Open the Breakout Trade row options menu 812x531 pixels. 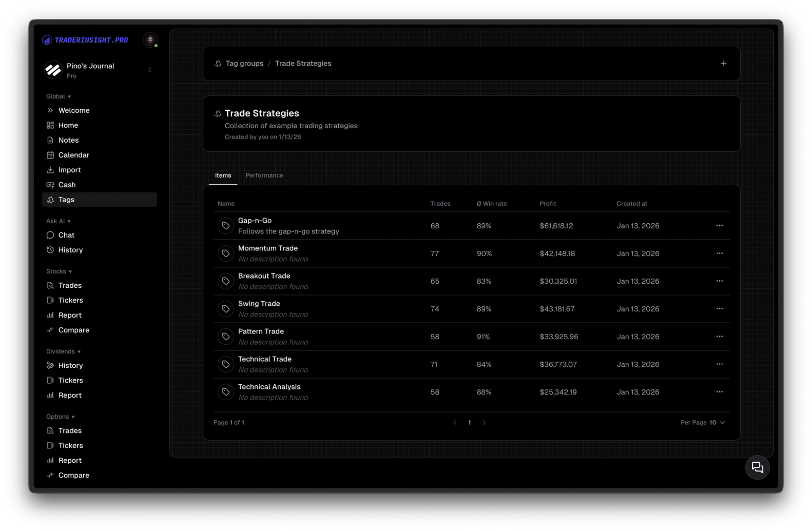[719, 281]
